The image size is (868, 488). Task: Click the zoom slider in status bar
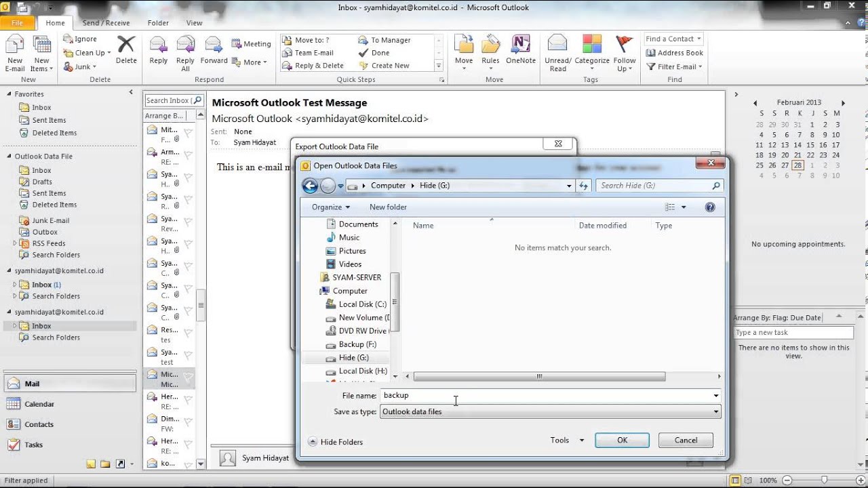tap(824, 481)
